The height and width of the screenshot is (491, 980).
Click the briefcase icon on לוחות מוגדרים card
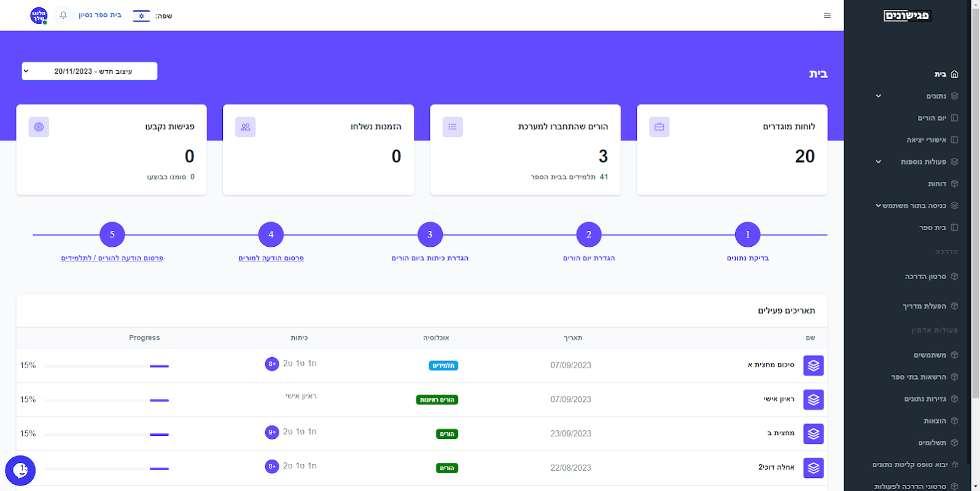pos(659,127)
